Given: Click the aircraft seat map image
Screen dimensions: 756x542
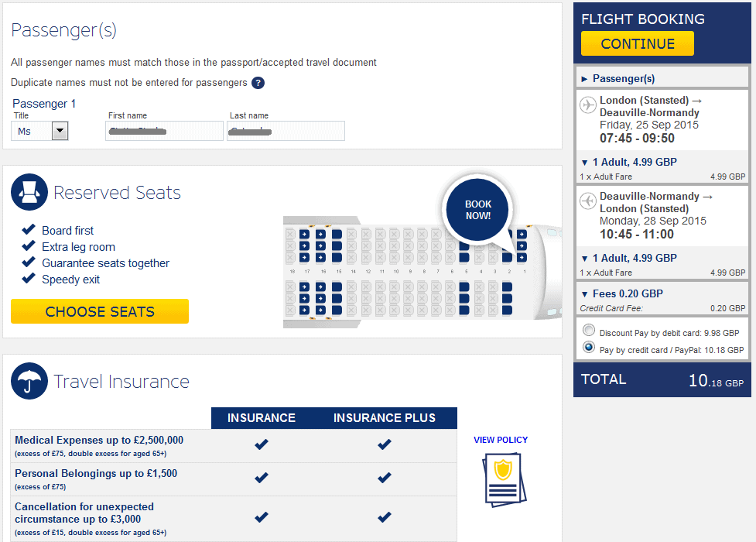Looking at the screenshot, I should tap(422, 273).
